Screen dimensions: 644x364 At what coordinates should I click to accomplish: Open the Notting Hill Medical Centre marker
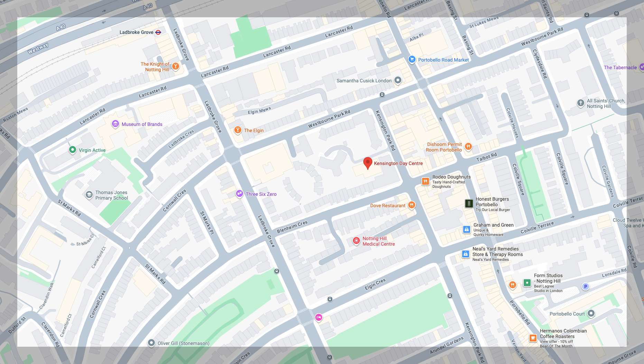356,241
